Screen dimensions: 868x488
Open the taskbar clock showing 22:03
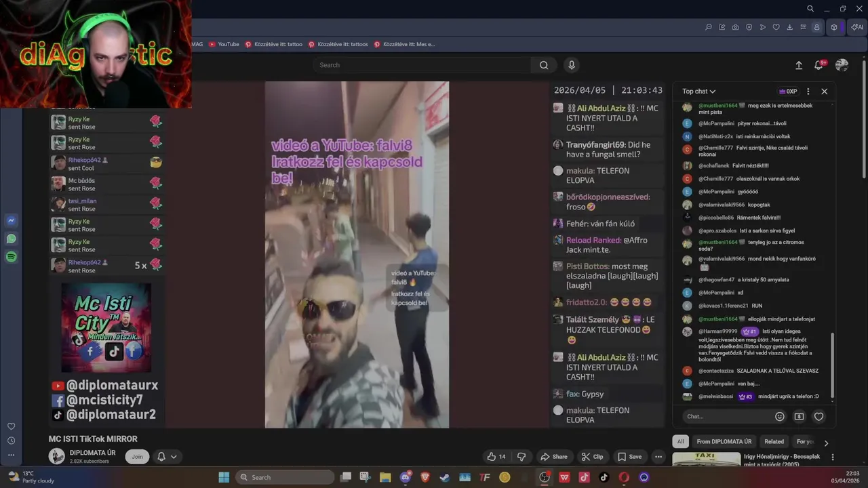[x=846, y=477]
